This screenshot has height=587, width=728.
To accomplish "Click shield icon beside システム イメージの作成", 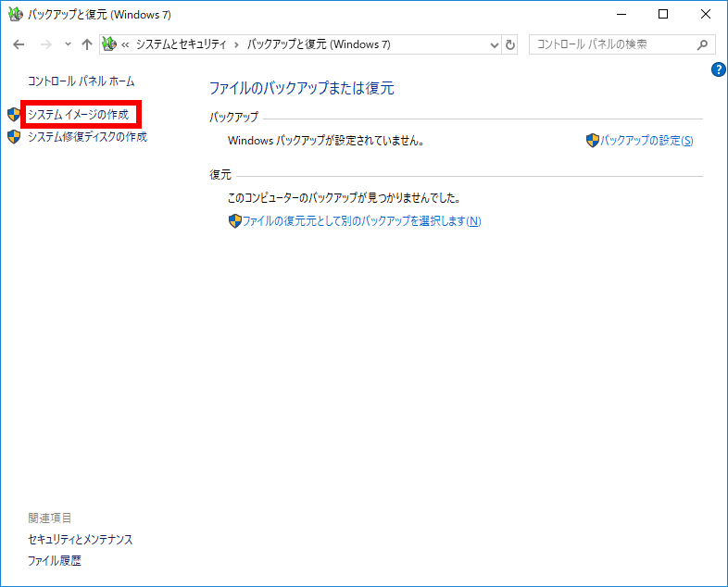I will tap(14, 115).
